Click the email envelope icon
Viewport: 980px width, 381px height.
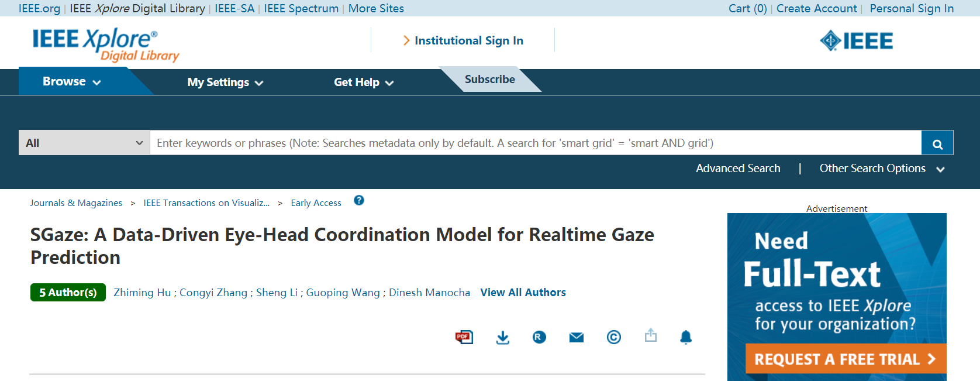577,337
